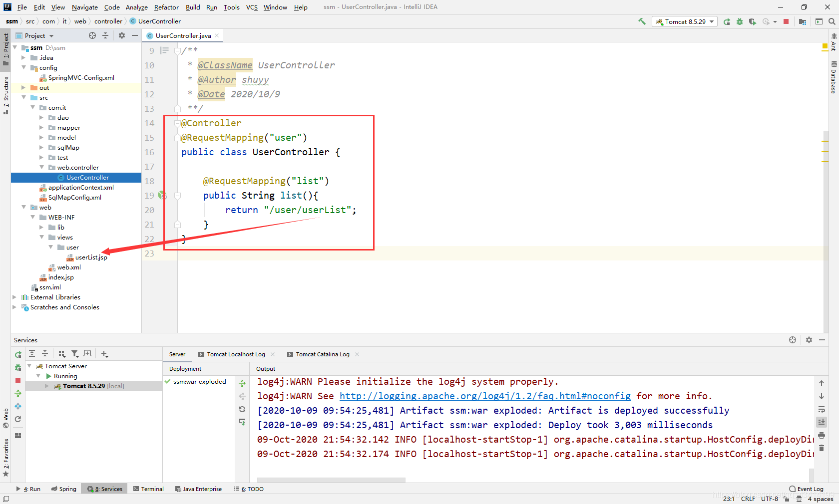Open the log4j FAQ hyperlink
The height and width of the screenshot is (504, 839).
[x=485, y=396]
